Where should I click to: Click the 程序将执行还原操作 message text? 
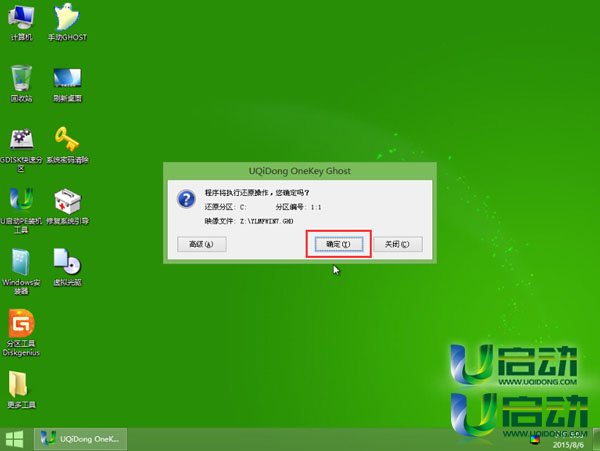tap(257, 193)
